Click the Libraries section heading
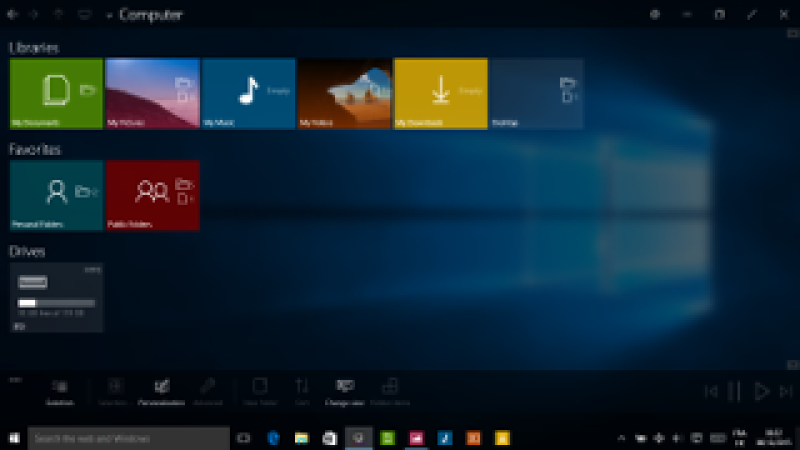 pos(34,48)
